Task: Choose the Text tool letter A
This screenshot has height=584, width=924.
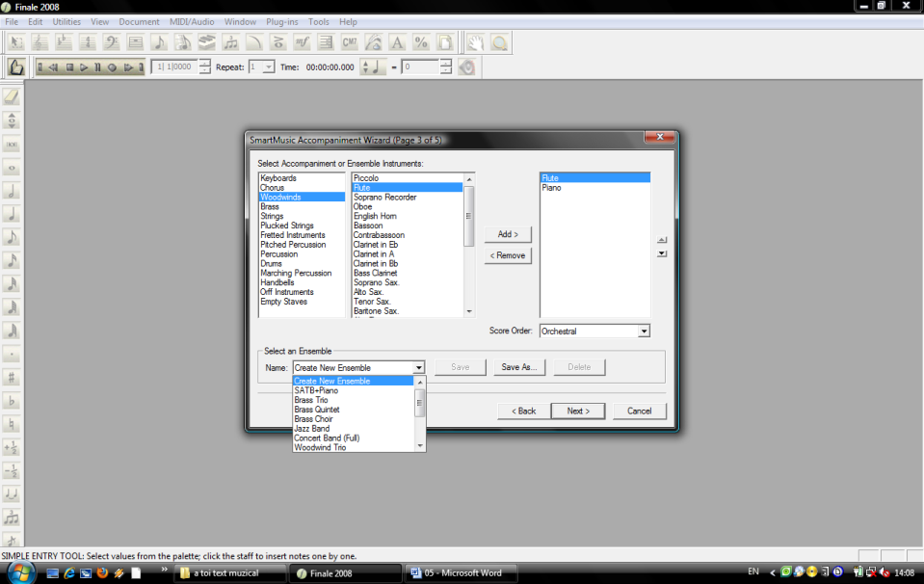Action: (397, 42)
